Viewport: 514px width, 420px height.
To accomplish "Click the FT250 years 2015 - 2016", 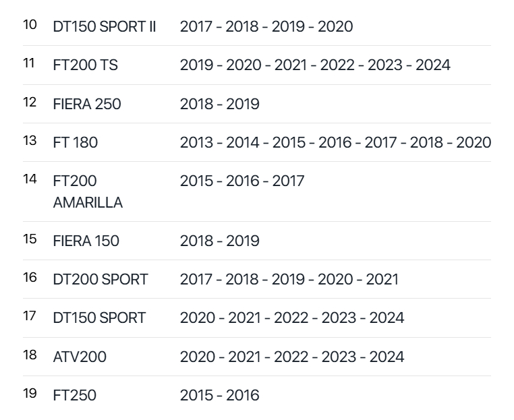I will pos(219,395).
